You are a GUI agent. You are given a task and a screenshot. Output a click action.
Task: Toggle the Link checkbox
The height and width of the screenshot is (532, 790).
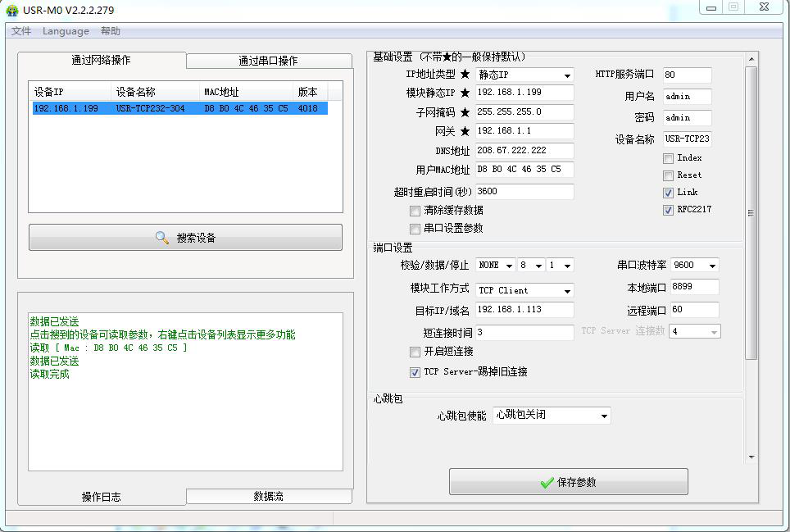[x=669, y=193]
